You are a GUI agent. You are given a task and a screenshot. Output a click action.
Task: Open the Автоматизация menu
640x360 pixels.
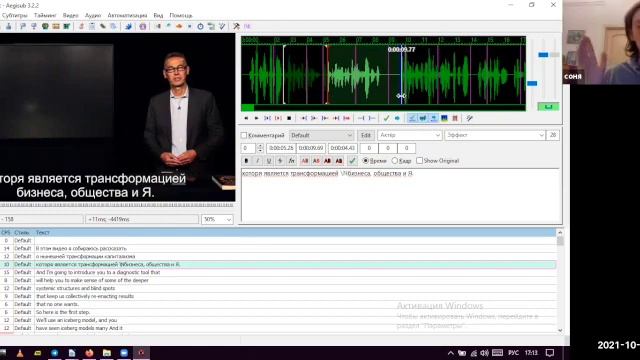(127, 15)
